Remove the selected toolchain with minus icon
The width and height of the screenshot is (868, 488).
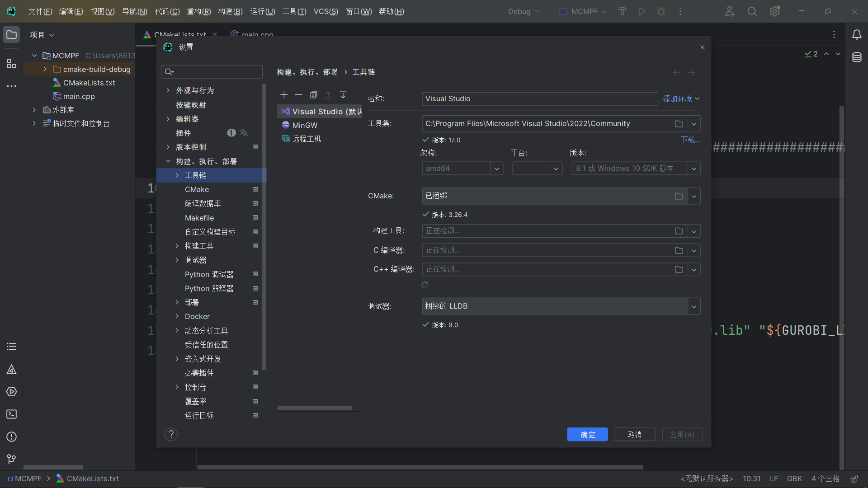click(298, 95)
